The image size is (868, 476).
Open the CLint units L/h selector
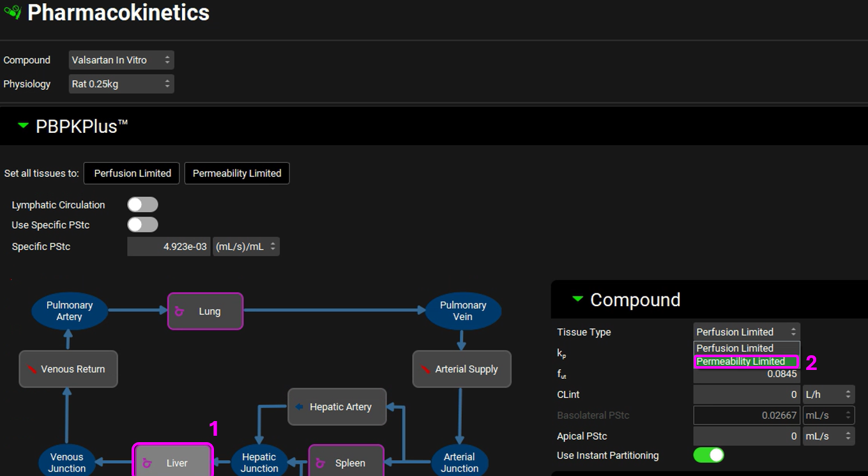point(828,395)
